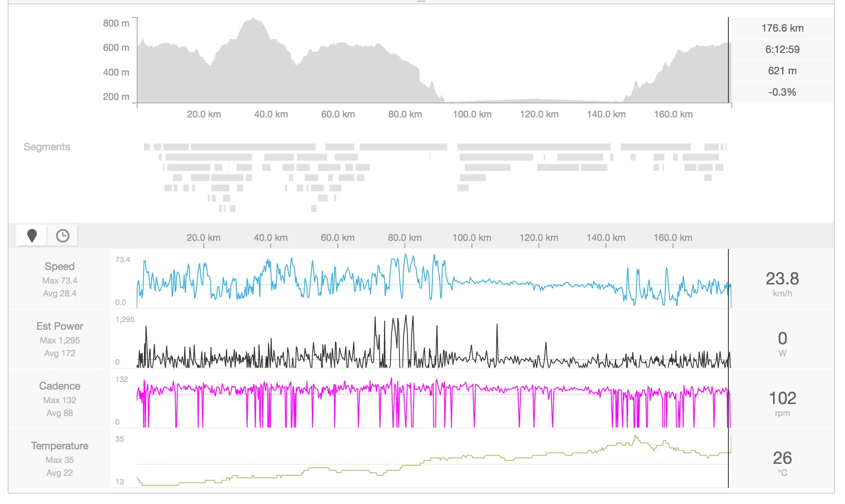
Task: Select the Temperature chart label
Action: click(59, 446)
